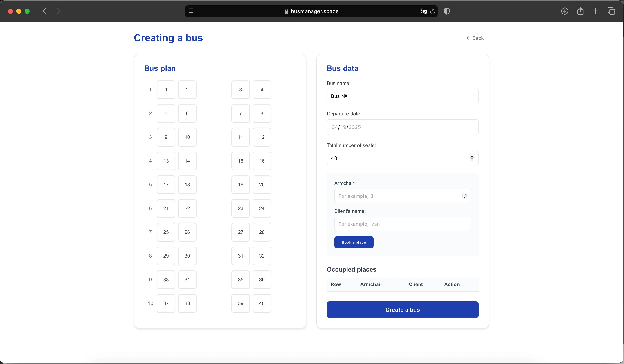This screenshot has width=624, height=364.
Task: Share the current page
Action: [x=580, y=11]
